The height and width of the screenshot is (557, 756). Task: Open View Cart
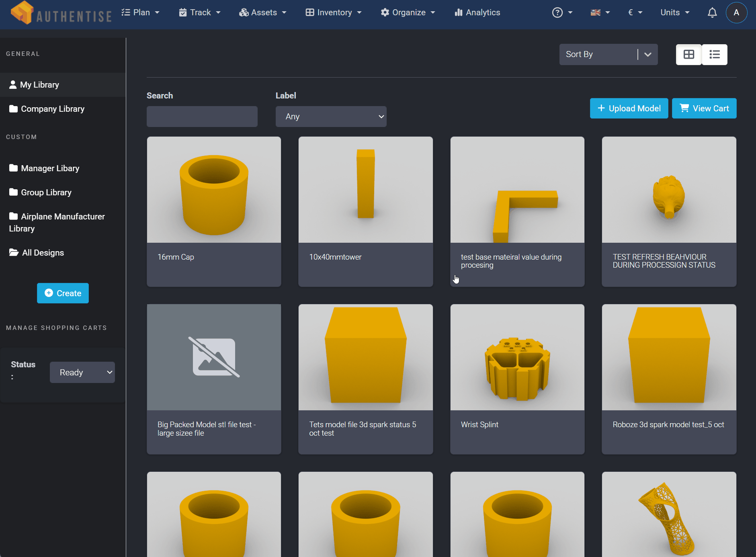point(704,108)
